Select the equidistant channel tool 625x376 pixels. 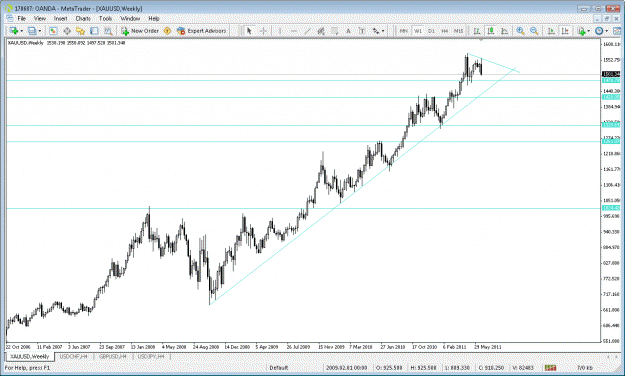point(321,31)
